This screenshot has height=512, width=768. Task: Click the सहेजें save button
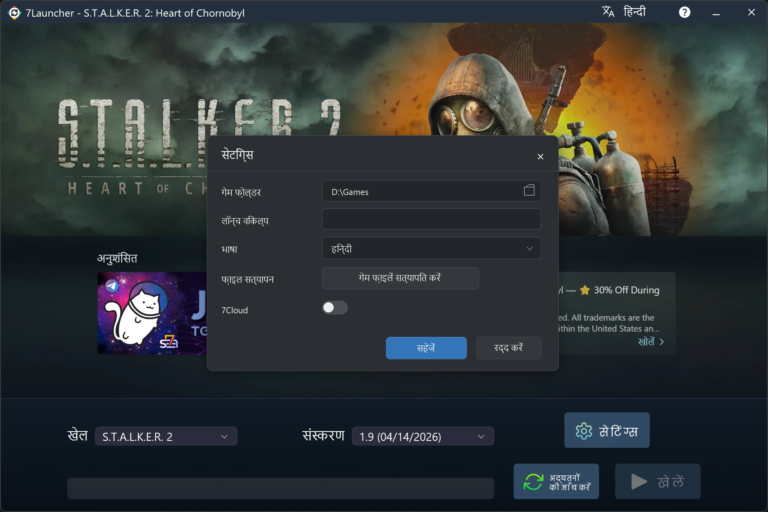(426, 348)
